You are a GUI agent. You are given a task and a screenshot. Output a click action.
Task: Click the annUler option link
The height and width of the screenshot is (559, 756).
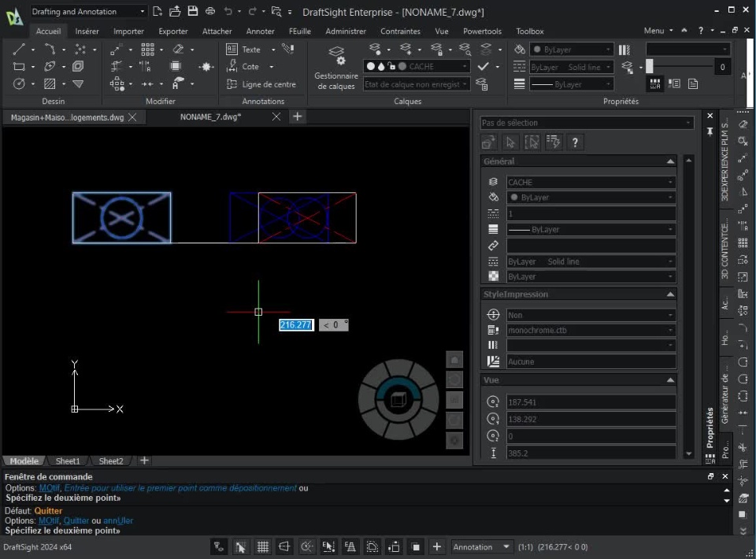coord(118,521)
